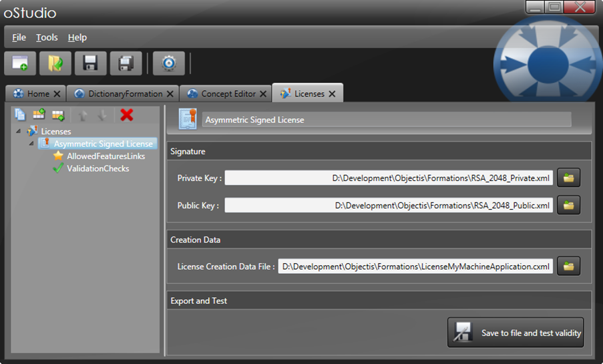Click the new document toolbar icon
This screenshot has height=364, width=603.
tap(20, 63)
